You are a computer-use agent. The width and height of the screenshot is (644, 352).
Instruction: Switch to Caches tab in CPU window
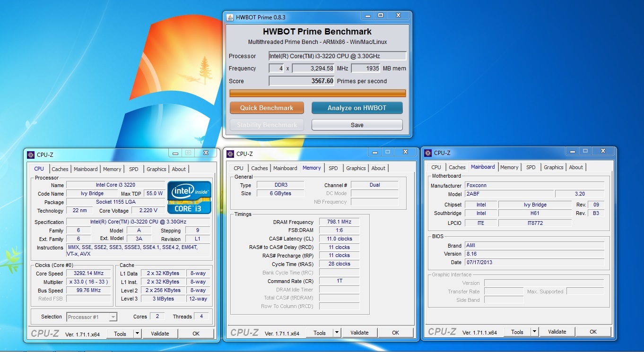click(60, 169)
